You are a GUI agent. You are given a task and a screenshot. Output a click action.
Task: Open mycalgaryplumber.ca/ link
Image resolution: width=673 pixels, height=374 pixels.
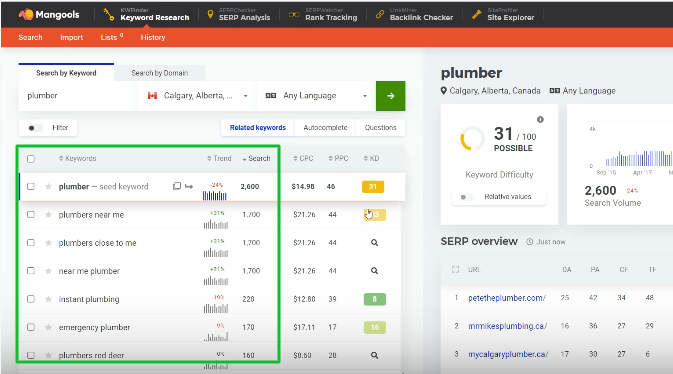click(x=508, y=355)
